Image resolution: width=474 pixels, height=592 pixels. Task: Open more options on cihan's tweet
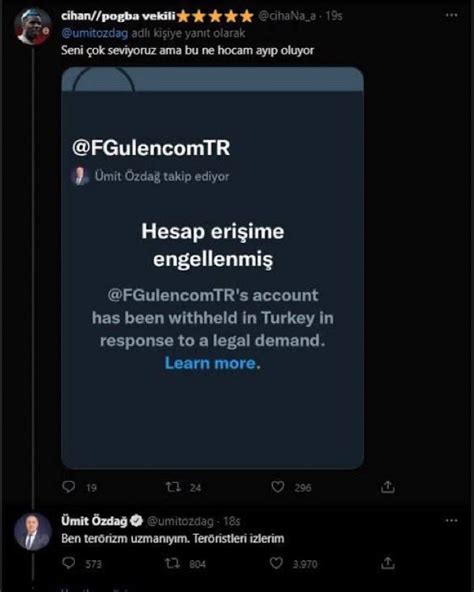451,15
